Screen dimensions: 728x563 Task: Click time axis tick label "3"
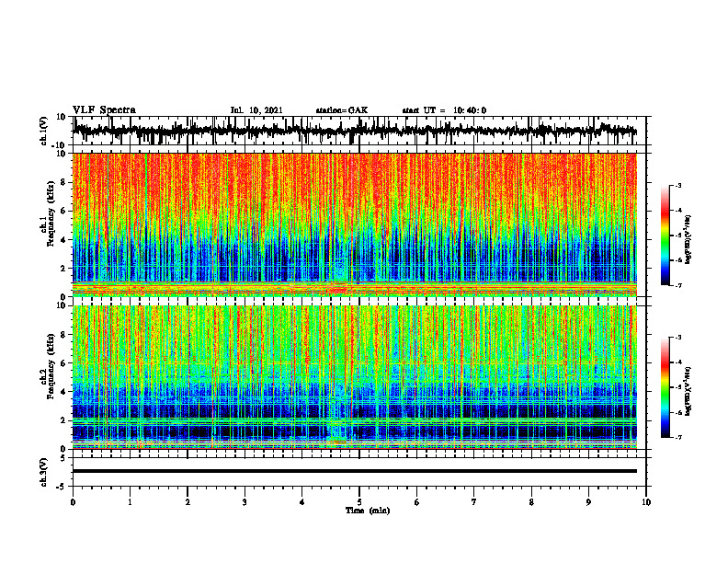[x=245, y=502]
